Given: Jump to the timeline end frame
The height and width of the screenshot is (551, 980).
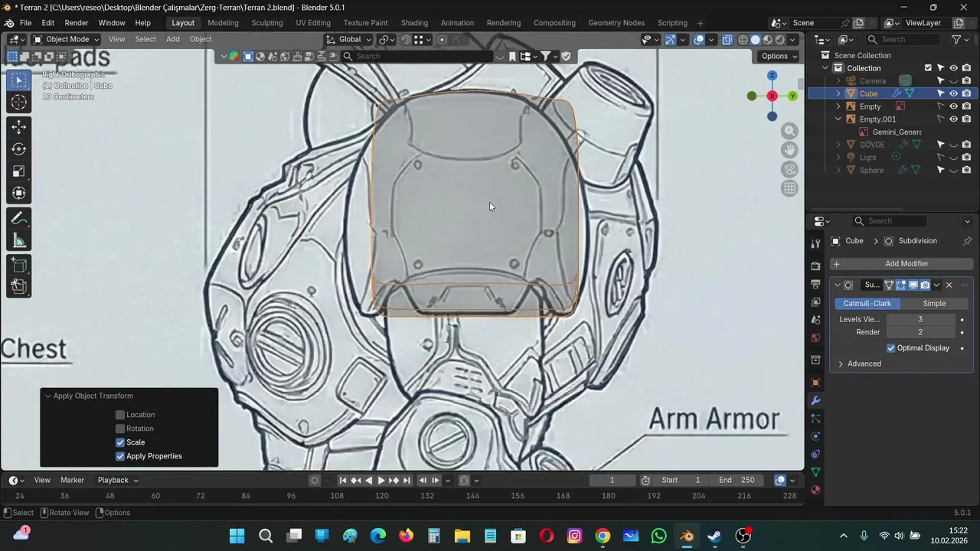Looking at the screenshot, I should click(x=407, y=481).
